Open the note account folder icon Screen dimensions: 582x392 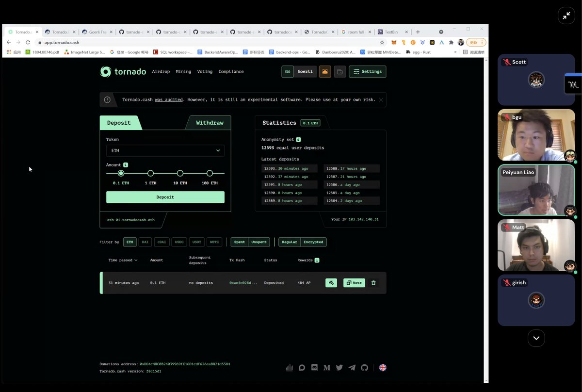[340, 71]
